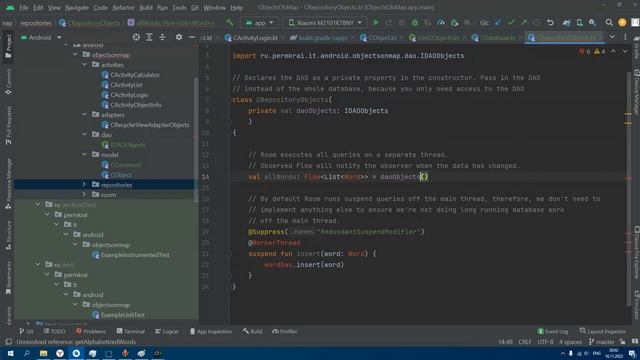Image resolution: width=640 pixels, height=360 pixels.
Task: Click the Git push arrow icon
Action: click(524, 23)
